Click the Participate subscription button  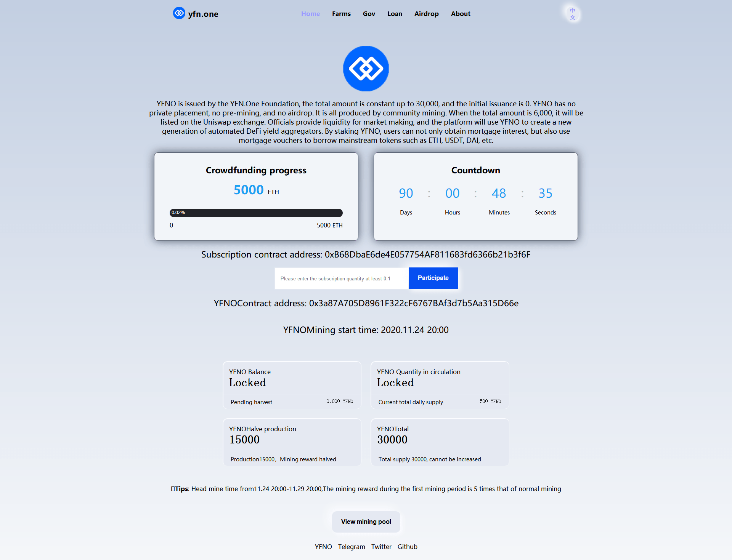click(433, 278)
